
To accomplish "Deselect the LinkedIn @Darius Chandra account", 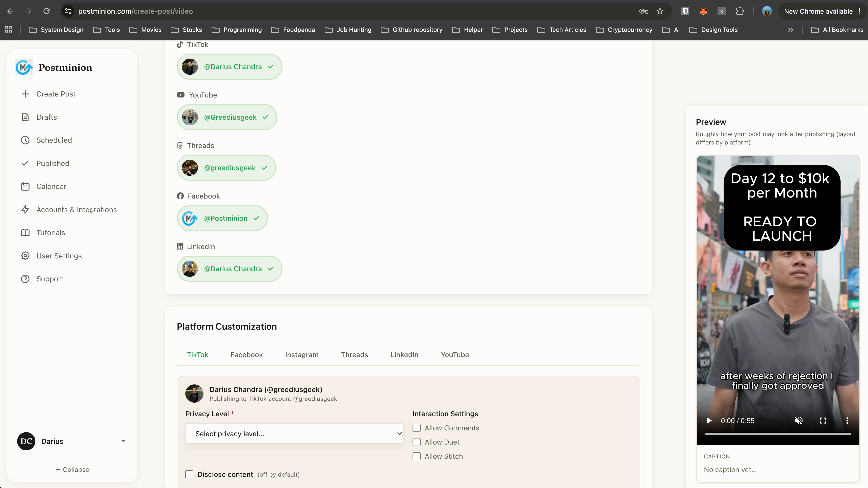I will click(x=229, y=269).
